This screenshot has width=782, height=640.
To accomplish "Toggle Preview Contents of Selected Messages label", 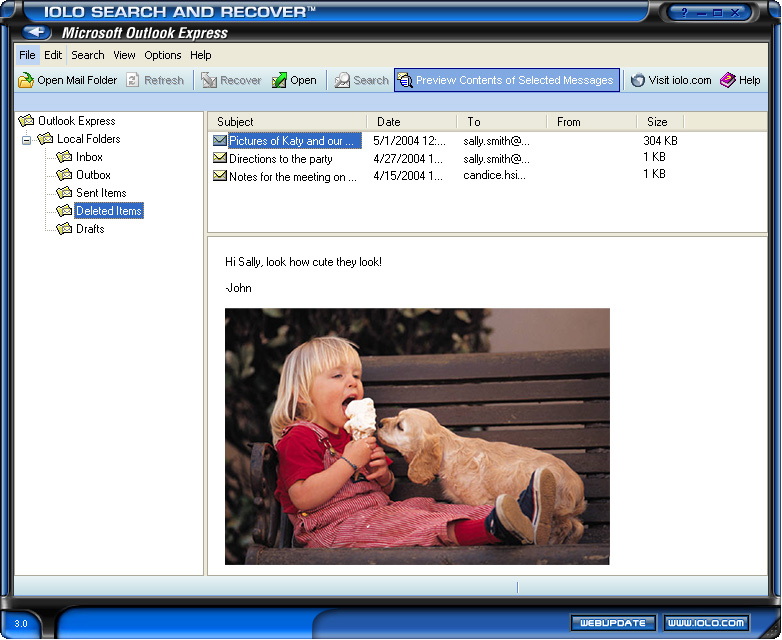I will pyautogui.click(x=514, y=80).
